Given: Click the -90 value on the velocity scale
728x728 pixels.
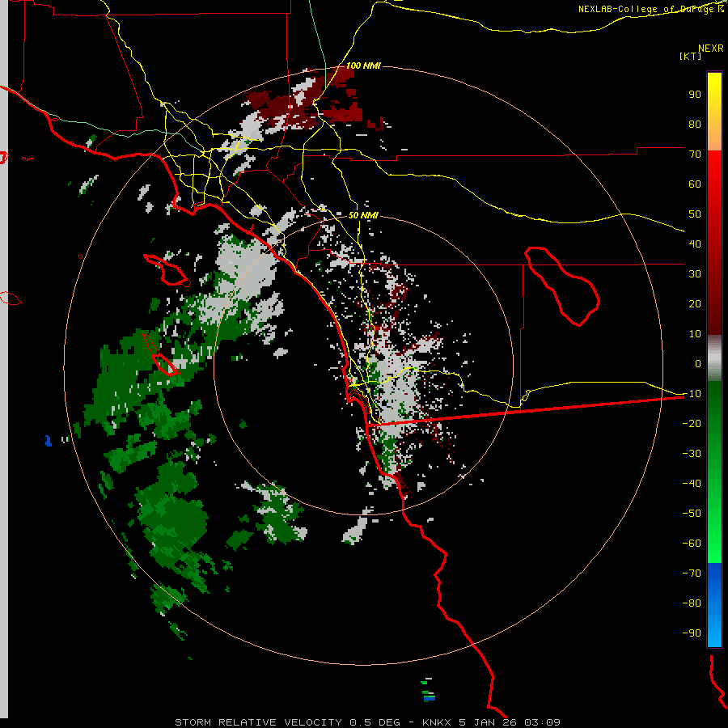Looking at the screenshot, I should [x=692, y=633].
